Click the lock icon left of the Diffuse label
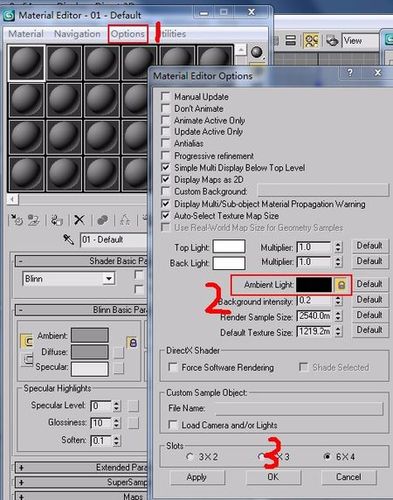Screen dimensions: 393x500 click(x=28, y=359)
